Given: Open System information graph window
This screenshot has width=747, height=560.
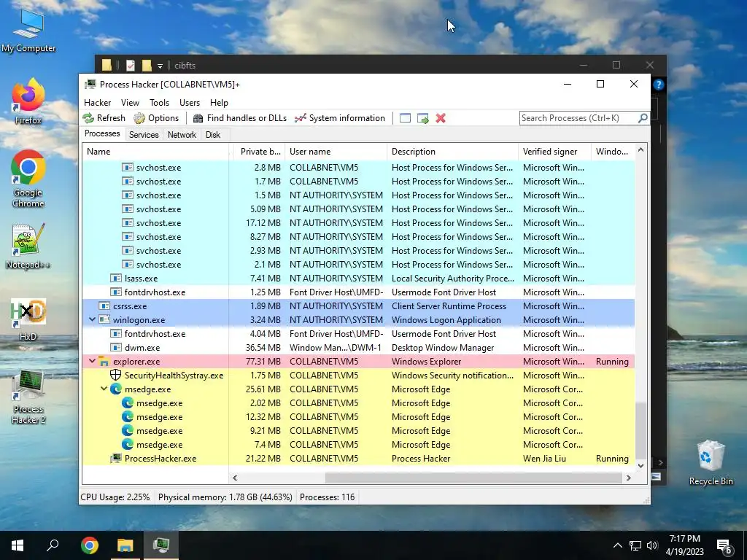Looking at the screenshot, I should pos(340,118).
